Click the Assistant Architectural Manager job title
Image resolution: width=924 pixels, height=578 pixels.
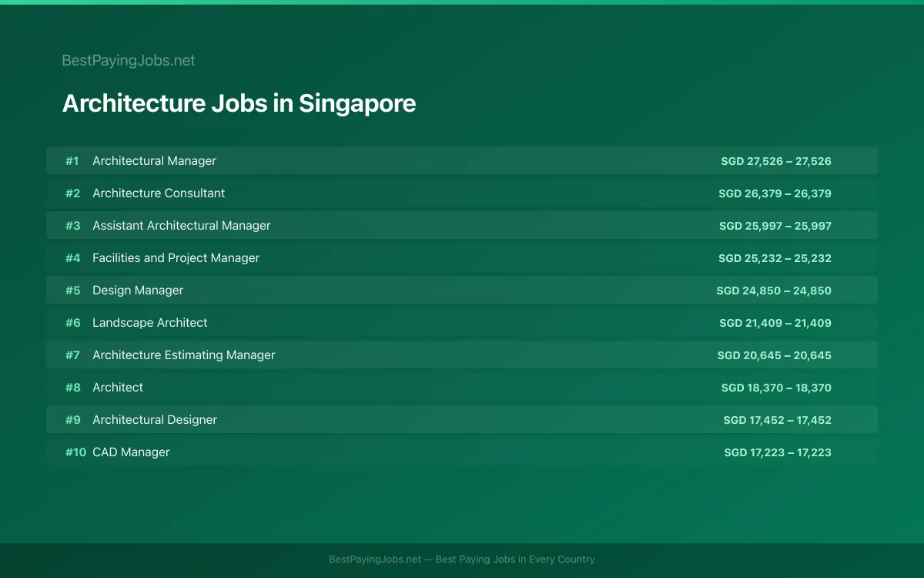[182, 225]
